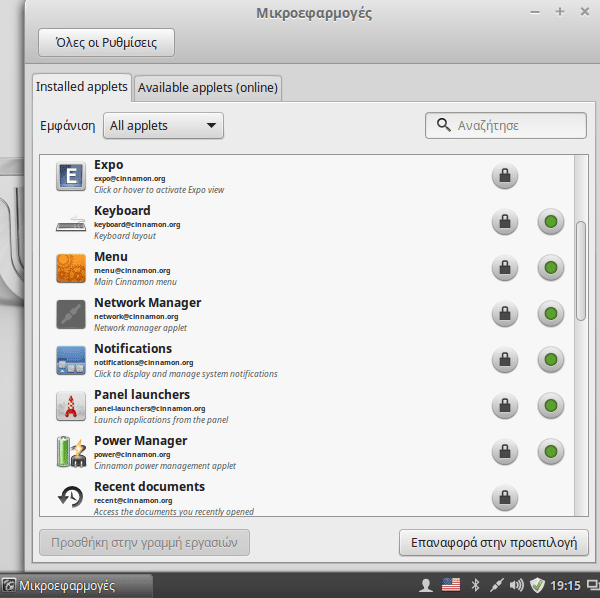Select the orange Menu applet icon
Screen dimensions: 600x598
coord(71,268)
